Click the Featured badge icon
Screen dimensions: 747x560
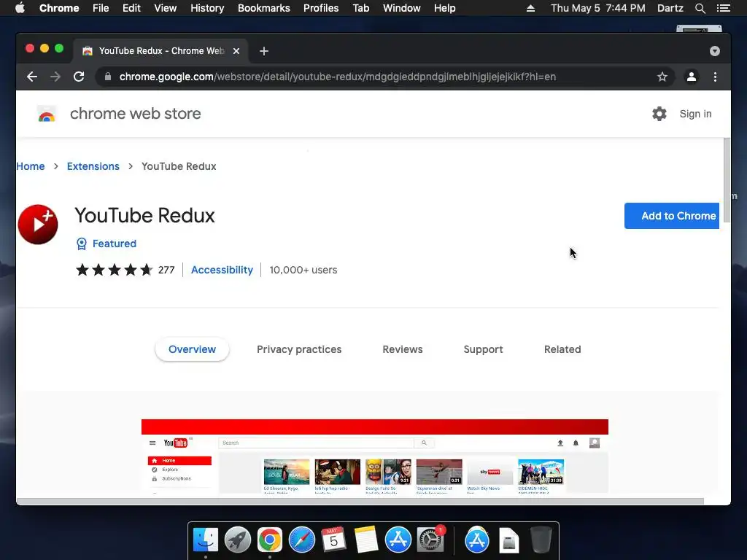(x=82, y=244)
